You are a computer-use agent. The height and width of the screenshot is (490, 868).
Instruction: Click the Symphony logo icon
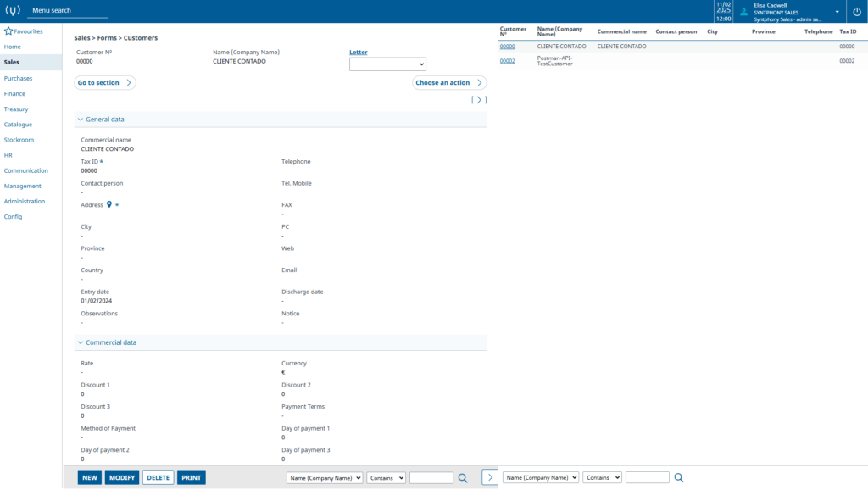12,10
